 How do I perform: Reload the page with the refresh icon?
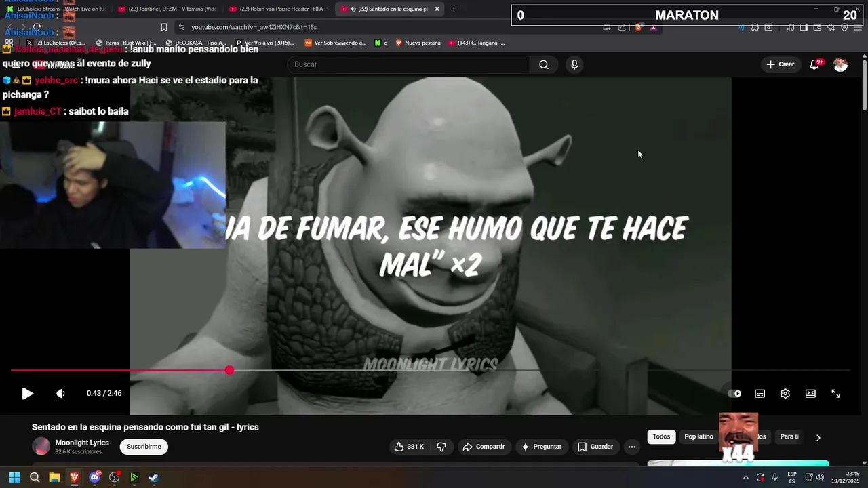(x=37, y=27)
